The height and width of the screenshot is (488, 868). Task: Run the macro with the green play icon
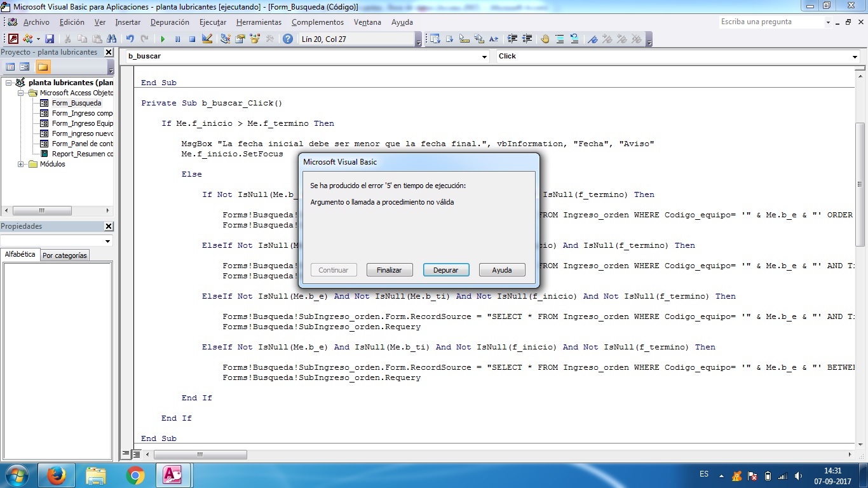[x=163, y=39]
